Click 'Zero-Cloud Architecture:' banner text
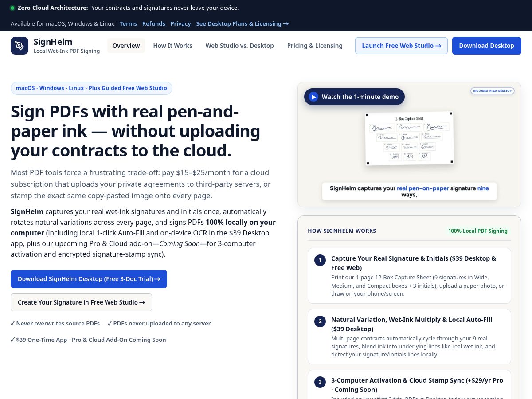 click(53, 8)
